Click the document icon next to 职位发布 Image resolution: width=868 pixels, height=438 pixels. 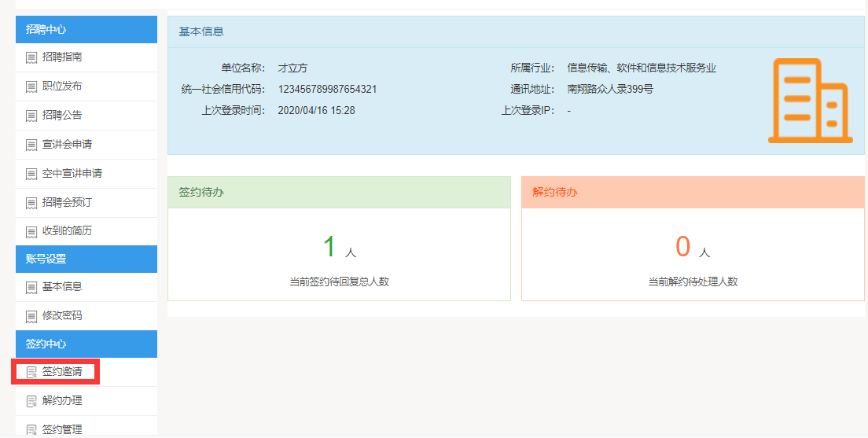click(x=31, y=86)
